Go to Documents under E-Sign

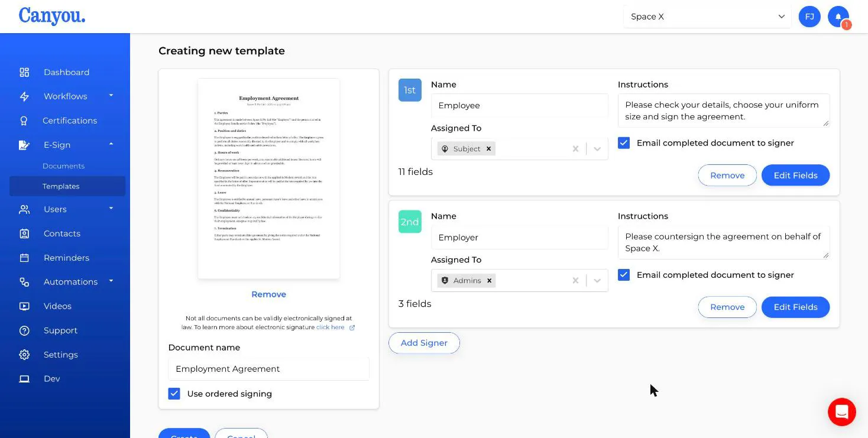[x=63, y=166]
